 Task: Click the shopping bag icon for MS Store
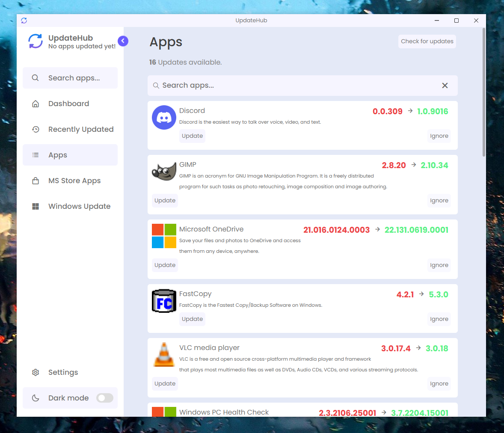point(36,181)
